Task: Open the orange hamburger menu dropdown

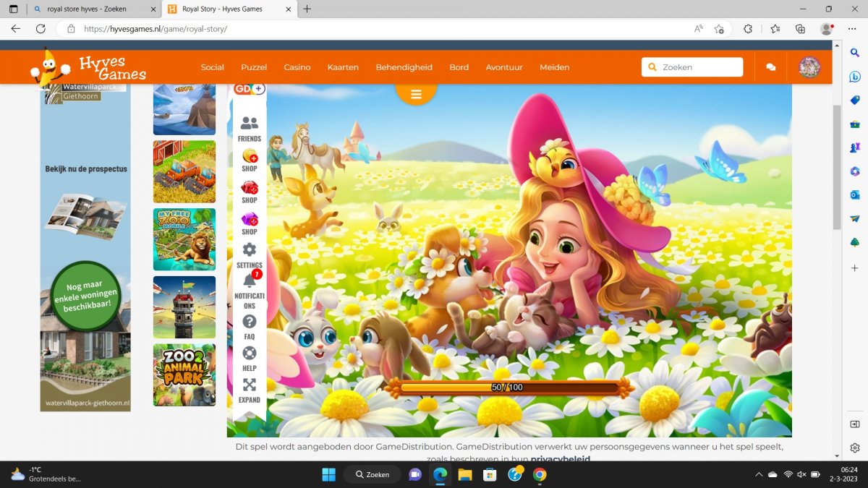Action: pyautogui.click(x=416, y=94)
